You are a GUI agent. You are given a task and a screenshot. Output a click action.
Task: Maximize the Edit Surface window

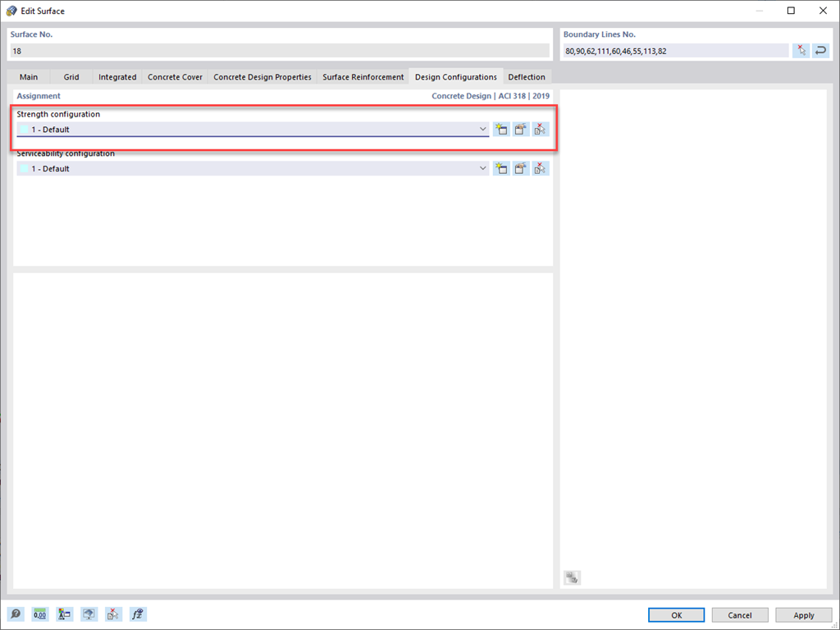pyautogui.click(x=791, y=11)
